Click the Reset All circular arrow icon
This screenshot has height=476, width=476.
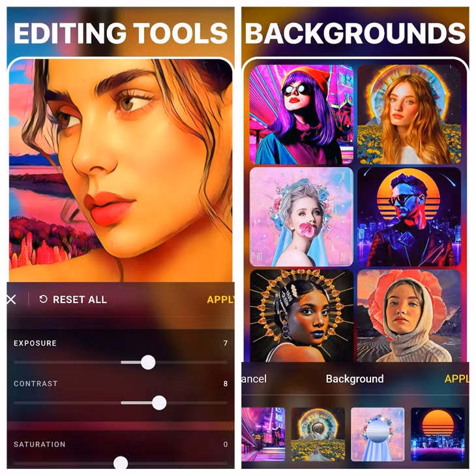[x=43, y=299]
